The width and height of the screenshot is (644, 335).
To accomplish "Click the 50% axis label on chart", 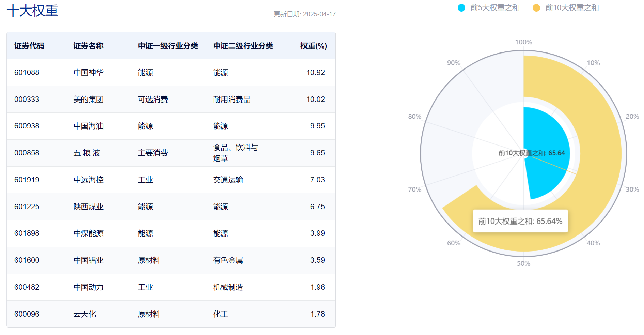I will pyautogui.click(x=523, y=263).
